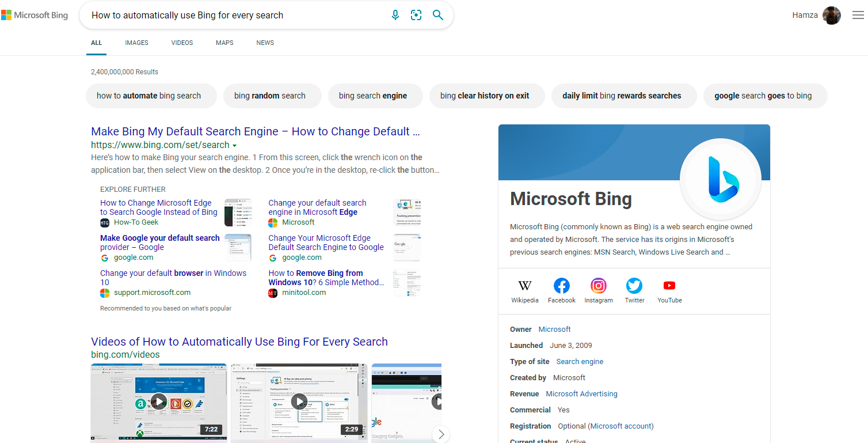Click the 'Microsoft Bing' panel title
This screenshot has height=443, width=868.
(571, 199)
